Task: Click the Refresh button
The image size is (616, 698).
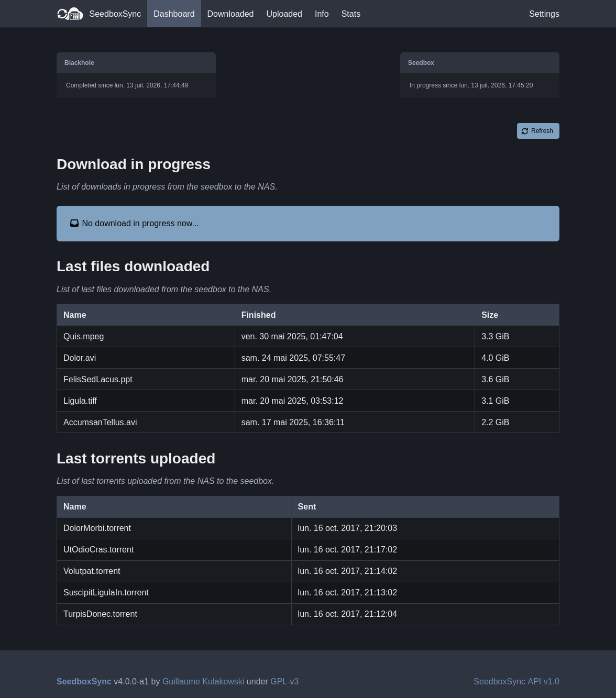Action: pos(538,131)
